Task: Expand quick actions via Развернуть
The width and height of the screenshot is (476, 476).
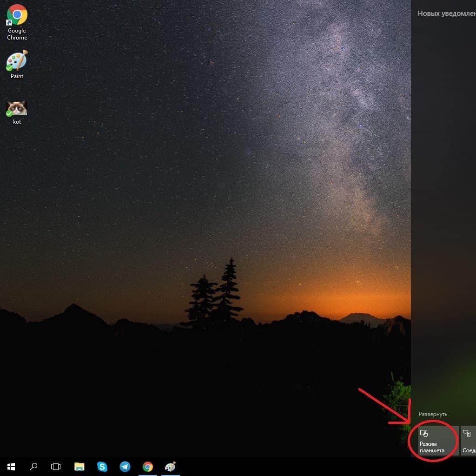Action: [x=433, y=414]
